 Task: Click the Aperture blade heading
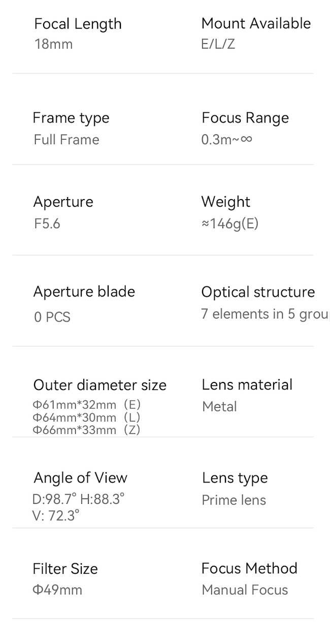click(84, 292)
